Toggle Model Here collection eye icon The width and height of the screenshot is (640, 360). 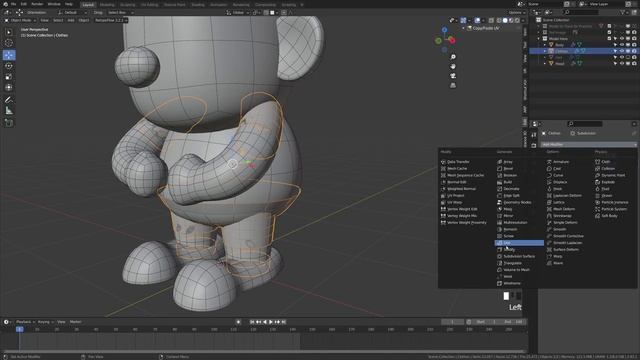621,39
